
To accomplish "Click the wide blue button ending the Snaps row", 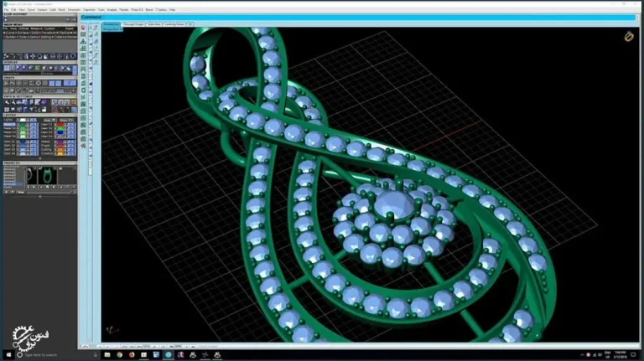I will click(x=70, y=83).
